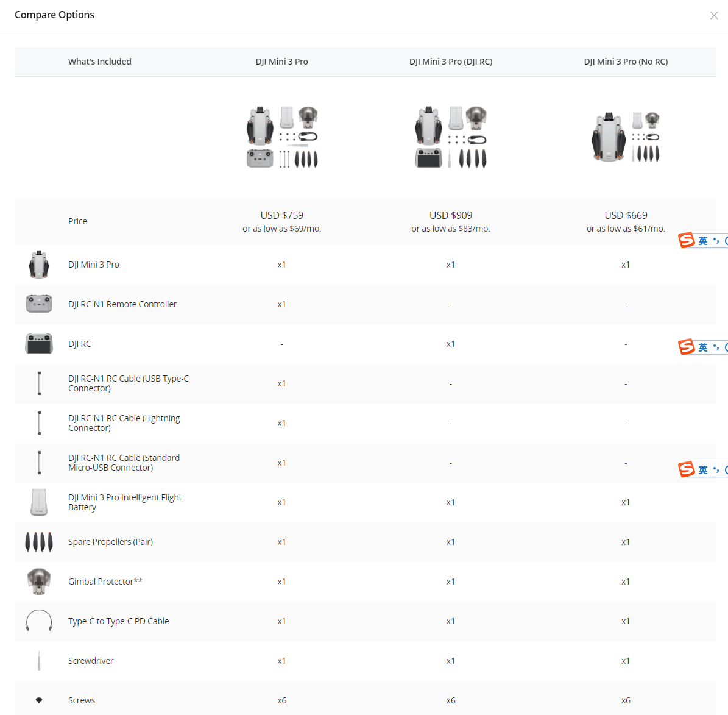The width and height of the screenshot is (728, 715).
Task: Close the Compare Options dialog
Action: 713,15
